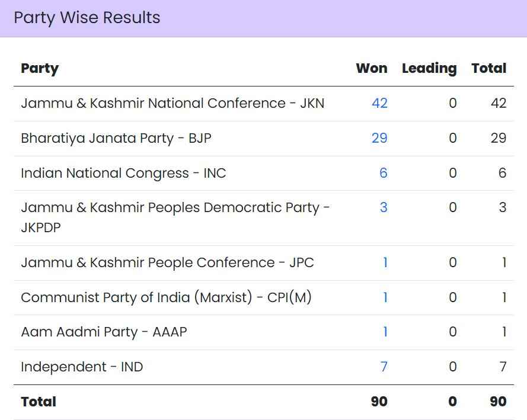The width and height of the screenshot is (527, 420).
Task: Open CPI(M) won seats link
Action: coord(385,297)
